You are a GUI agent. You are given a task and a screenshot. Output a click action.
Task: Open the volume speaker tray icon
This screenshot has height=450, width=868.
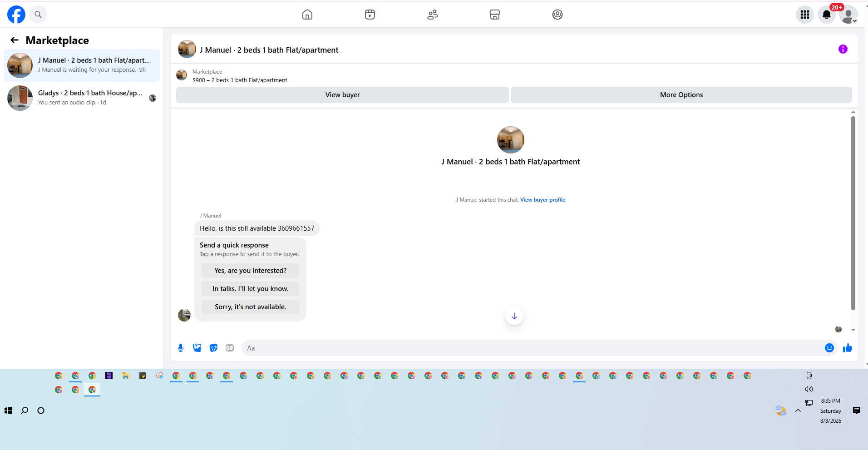tap(809, 389)
